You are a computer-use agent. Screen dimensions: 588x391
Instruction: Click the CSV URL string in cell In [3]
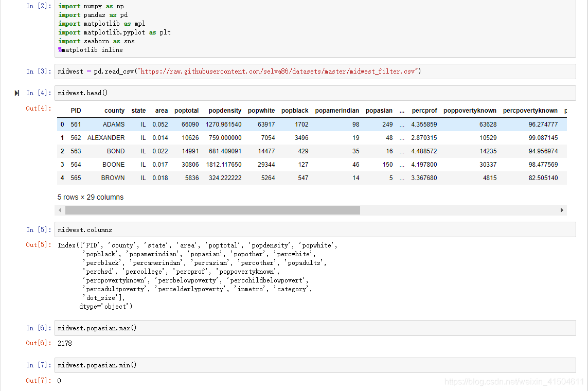click(277, 72)
